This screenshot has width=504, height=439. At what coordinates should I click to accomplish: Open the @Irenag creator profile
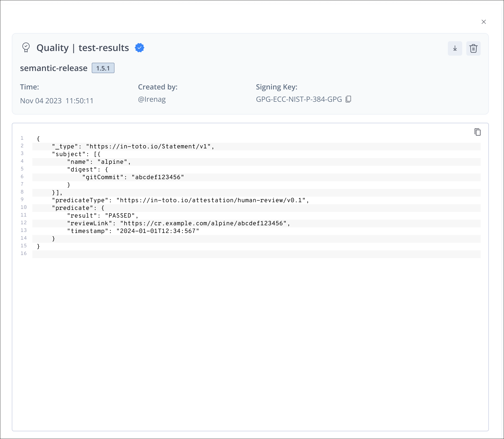(152, 99)
